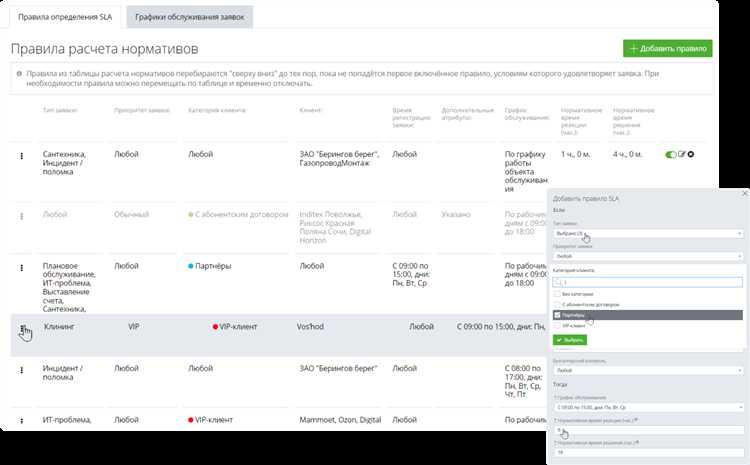The height and width of the screenshot is (465, 750).
Task: Check the Партнёры category checkbox
Action: click(x=557, y=315)
